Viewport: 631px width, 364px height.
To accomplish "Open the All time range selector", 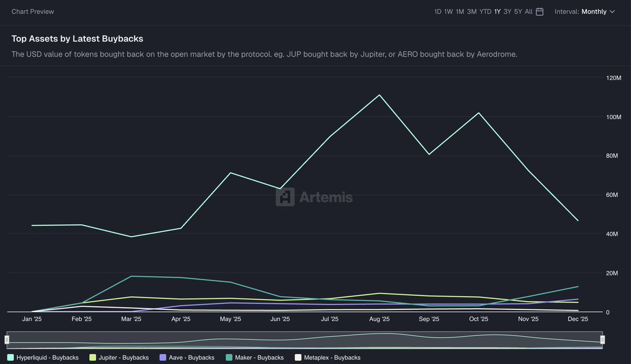I will click(528, 11).
